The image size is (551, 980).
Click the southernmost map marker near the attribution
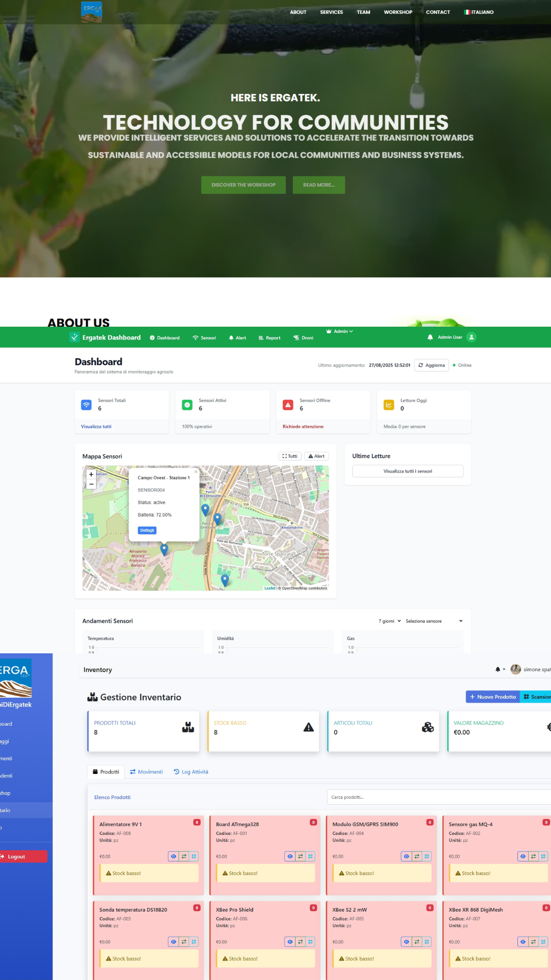pyautogui.click(x=225, y=580)
